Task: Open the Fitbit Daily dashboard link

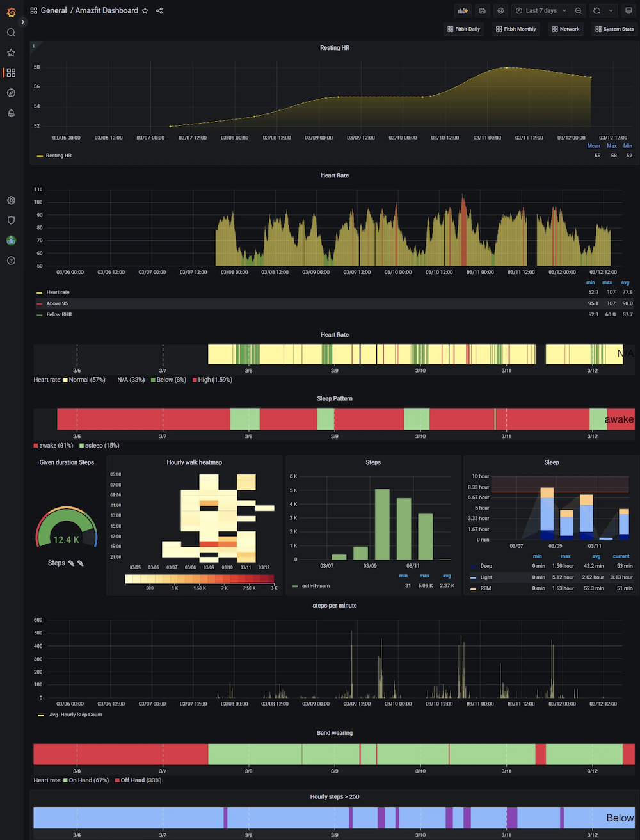Action: 464,29
